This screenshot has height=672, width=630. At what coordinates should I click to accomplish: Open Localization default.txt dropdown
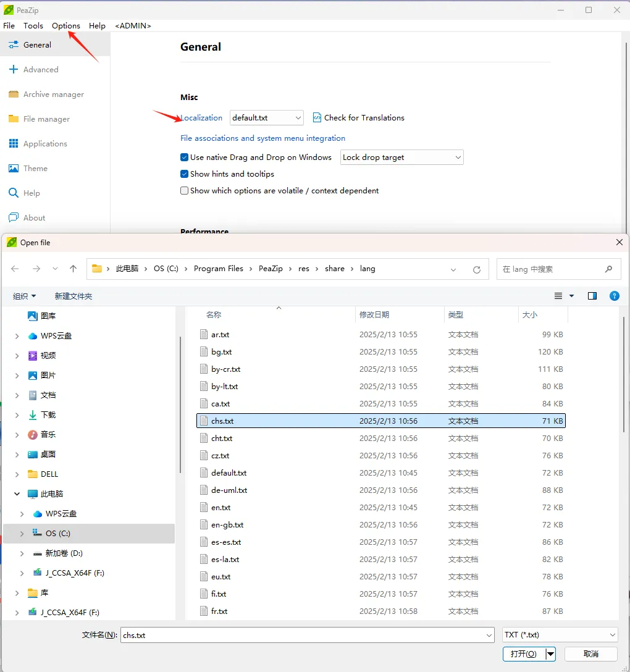point(267,117)
